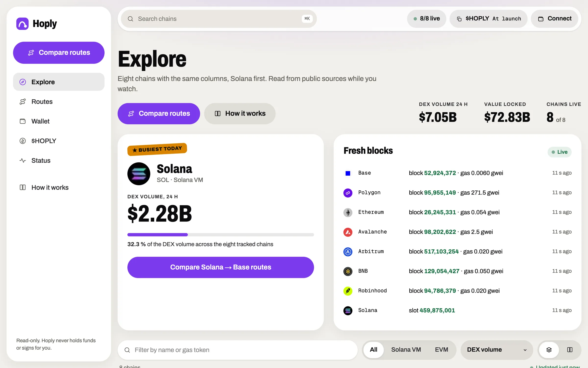Screen dimensions: 588x368
Task: Click the Solana volume share progress bar
Action: [220, 235]
